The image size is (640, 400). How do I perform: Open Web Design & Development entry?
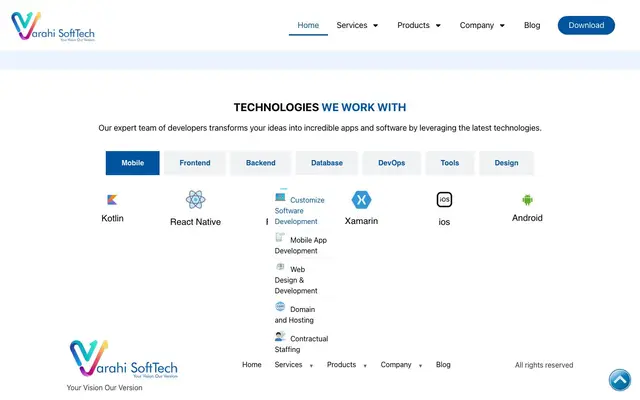click(296, 279)
